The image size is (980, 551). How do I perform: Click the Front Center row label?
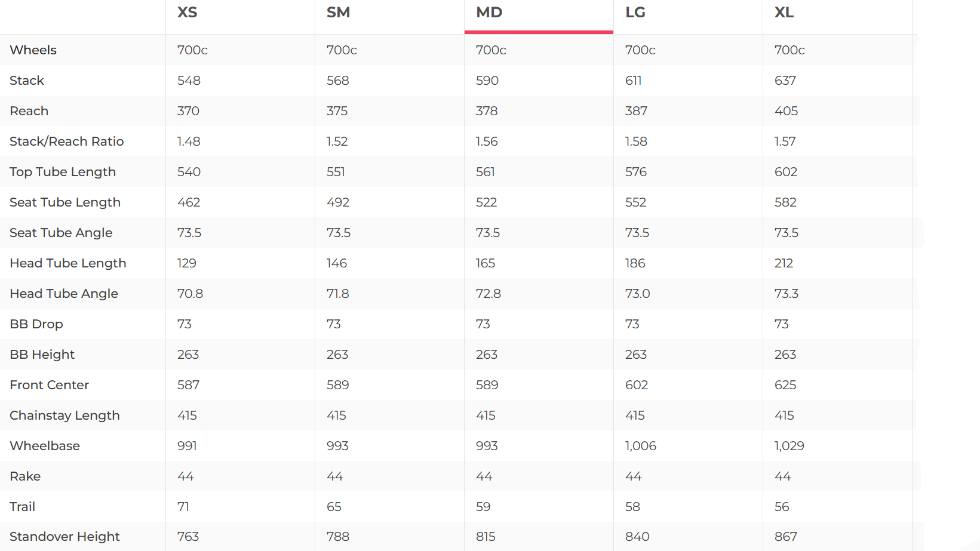(50, 385)
